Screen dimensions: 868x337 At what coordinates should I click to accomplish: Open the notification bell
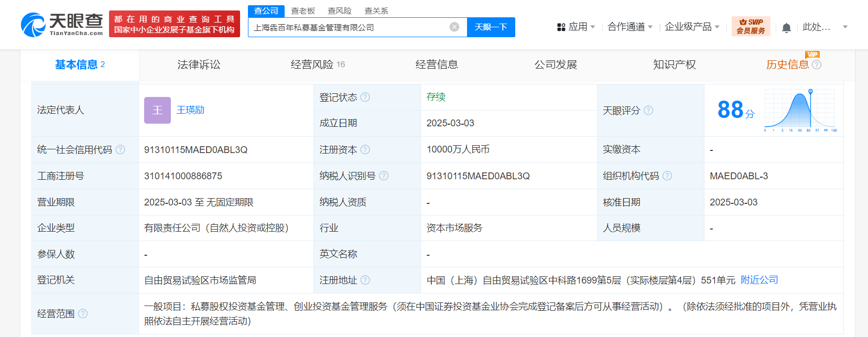pos(786,28)
